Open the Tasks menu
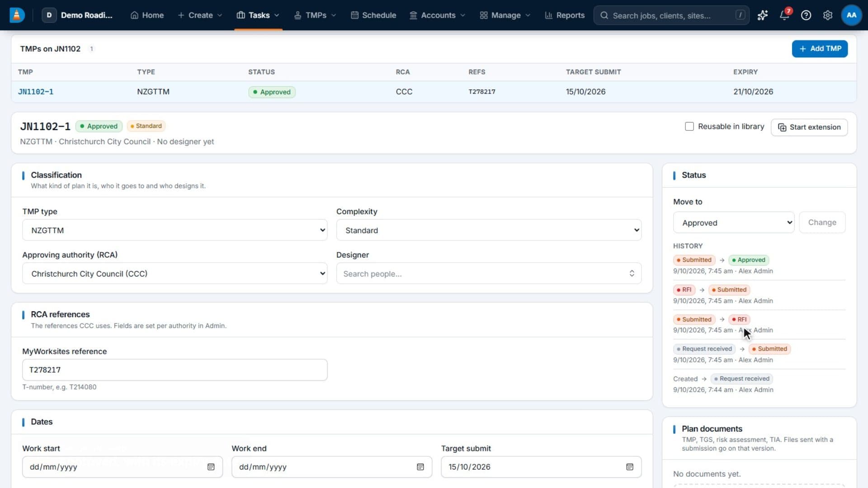The image size is (868, 488). tap(258, 15)
